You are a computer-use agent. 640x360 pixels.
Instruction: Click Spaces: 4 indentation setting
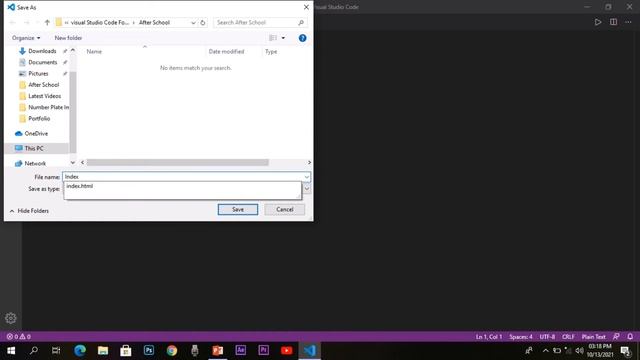tap(521, 337)
